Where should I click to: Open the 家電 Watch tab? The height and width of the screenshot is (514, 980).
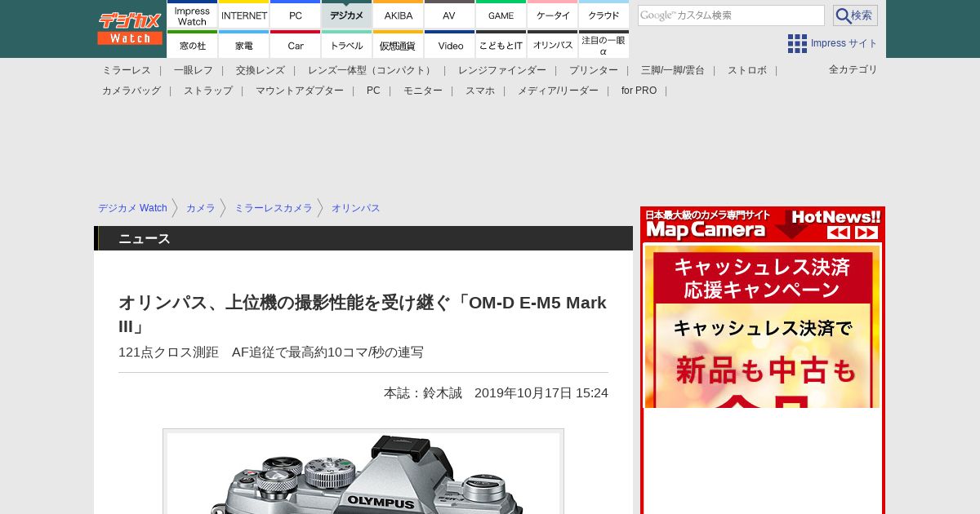[244, 44]
